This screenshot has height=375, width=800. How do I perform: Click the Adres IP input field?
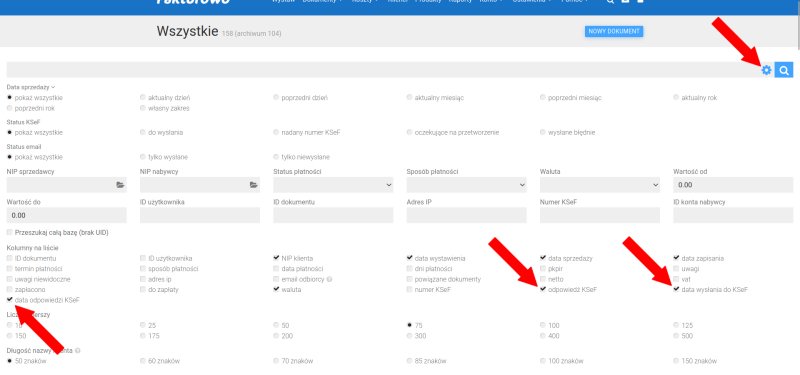click(x=466, y=215)
